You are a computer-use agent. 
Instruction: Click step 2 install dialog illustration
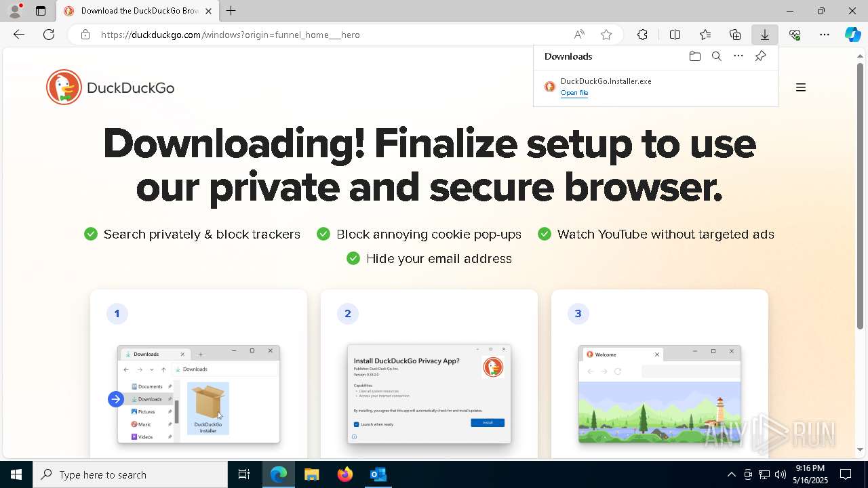(x=429, y=394)
